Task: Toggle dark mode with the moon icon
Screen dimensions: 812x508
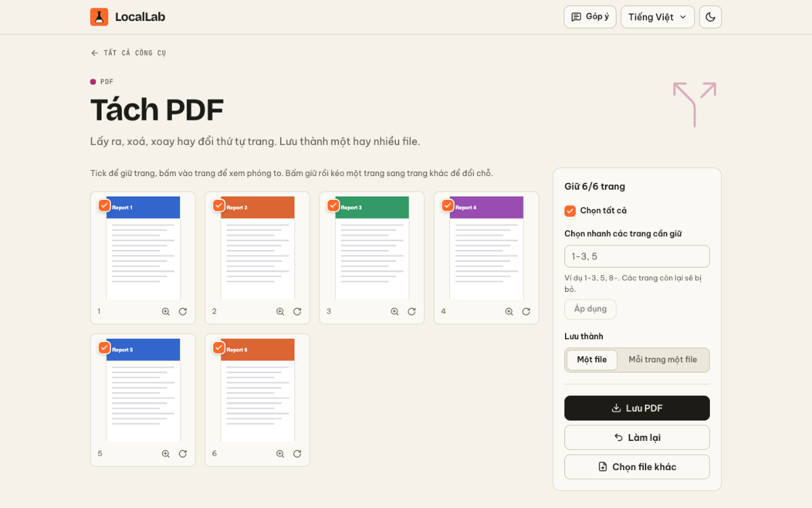Action: (710, 17)
